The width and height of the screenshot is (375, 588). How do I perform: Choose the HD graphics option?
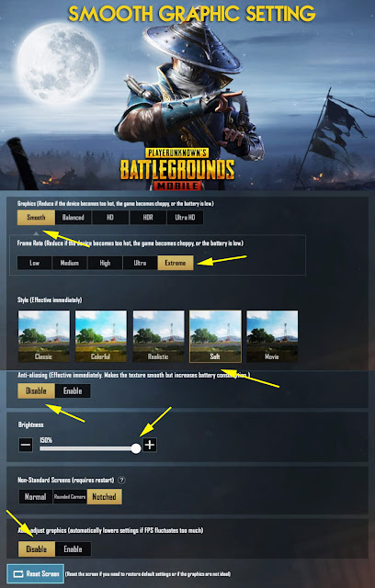click(110, 217)
